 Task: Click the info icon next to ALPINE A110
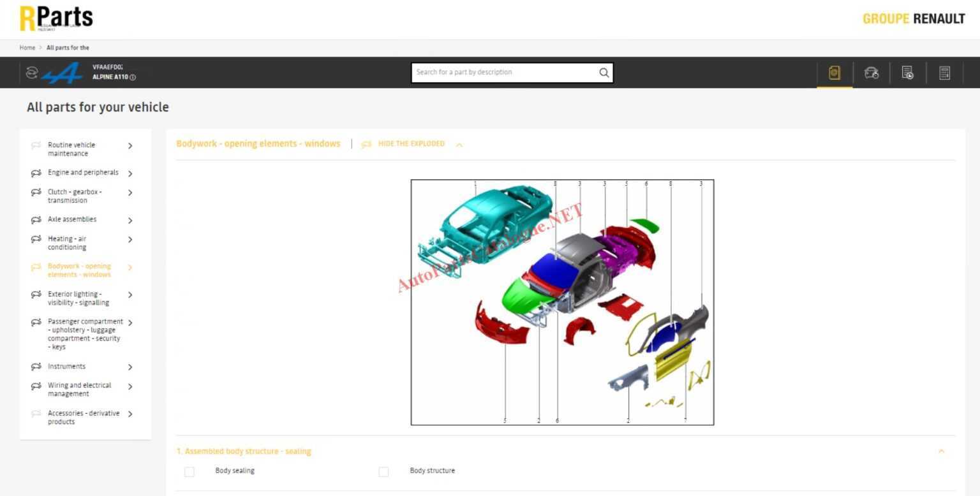pos(133,77)
